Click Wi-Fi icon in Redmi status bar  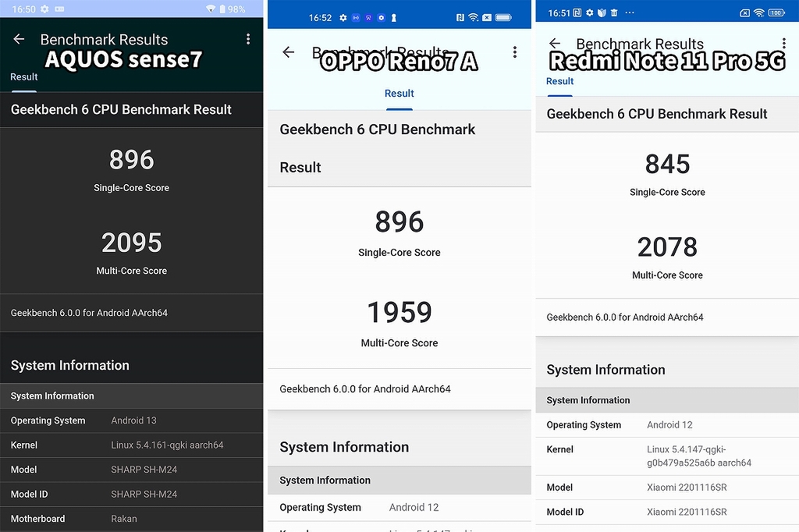[758, 12]
